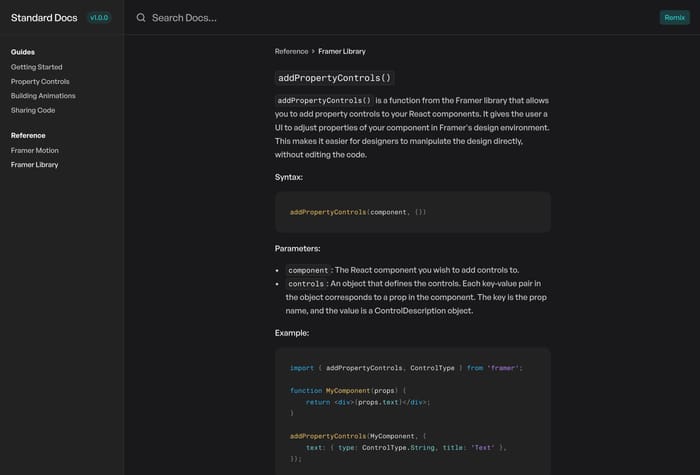Click the search magnifier icon

[x=141, y=18]
